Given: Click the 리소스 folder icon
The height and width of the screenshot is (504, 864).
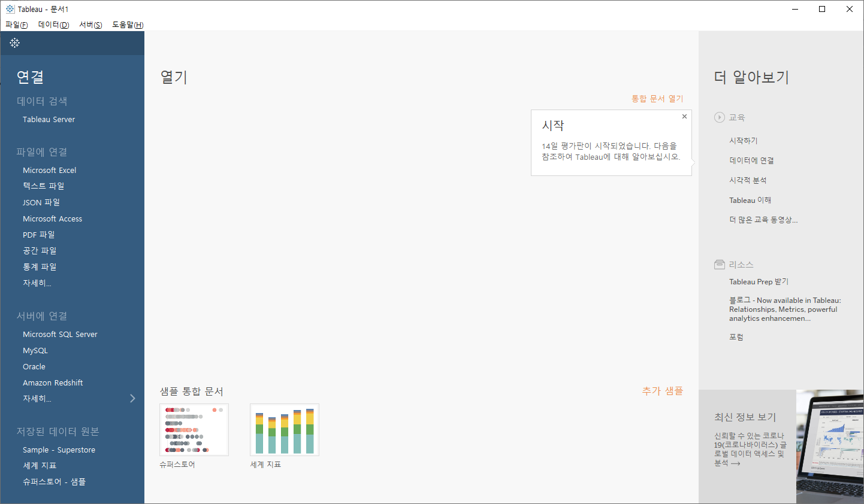Looking at the screenshot, I should (720, 265).
